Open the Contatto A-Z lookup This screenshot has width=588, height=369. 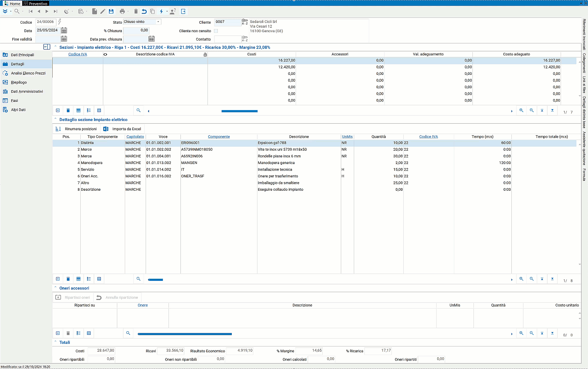(245, 39)
